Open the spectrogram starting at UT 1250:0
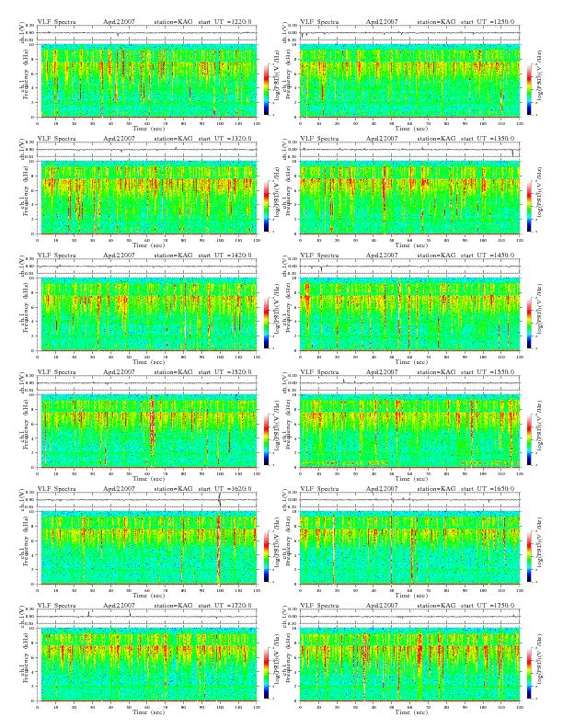The height and width of the screenshot is (728, 563). pyautogui.click(x=409, y=80)
